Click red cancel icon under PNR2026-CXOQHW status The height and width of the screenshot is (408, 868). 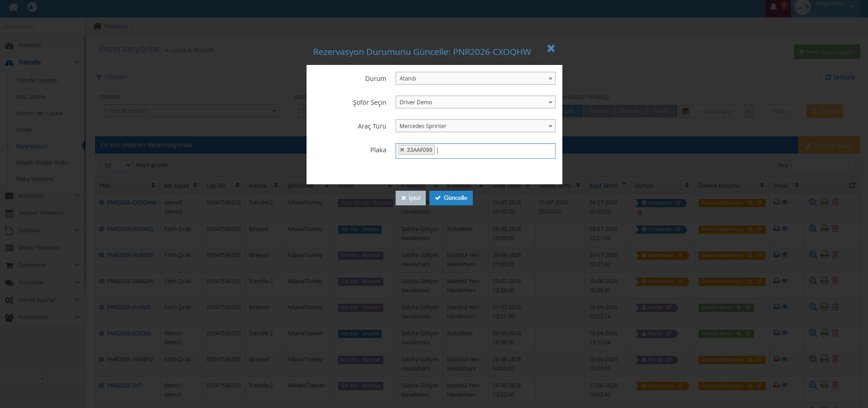(640, 212)
